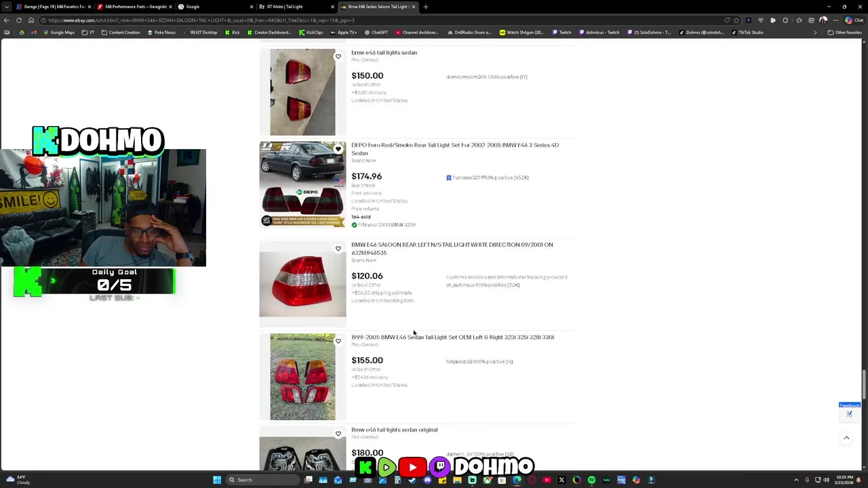Add the E46 Saloon Rear Left listing to watchlist
The image size is (868, 488).
pos(338,249)
